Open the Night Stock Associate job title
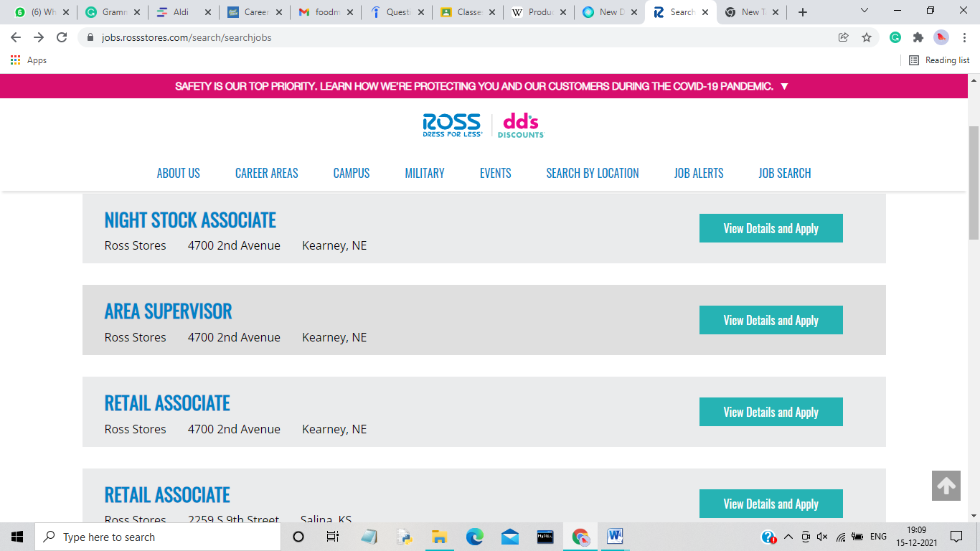Screen dimensions: 980x551 click(190, 220)
